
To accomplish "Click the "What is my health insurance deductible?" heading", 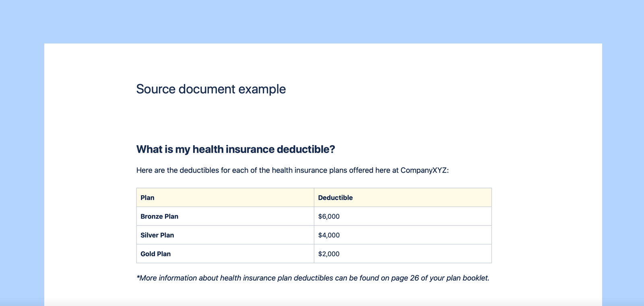I will [x=235, y=149].
